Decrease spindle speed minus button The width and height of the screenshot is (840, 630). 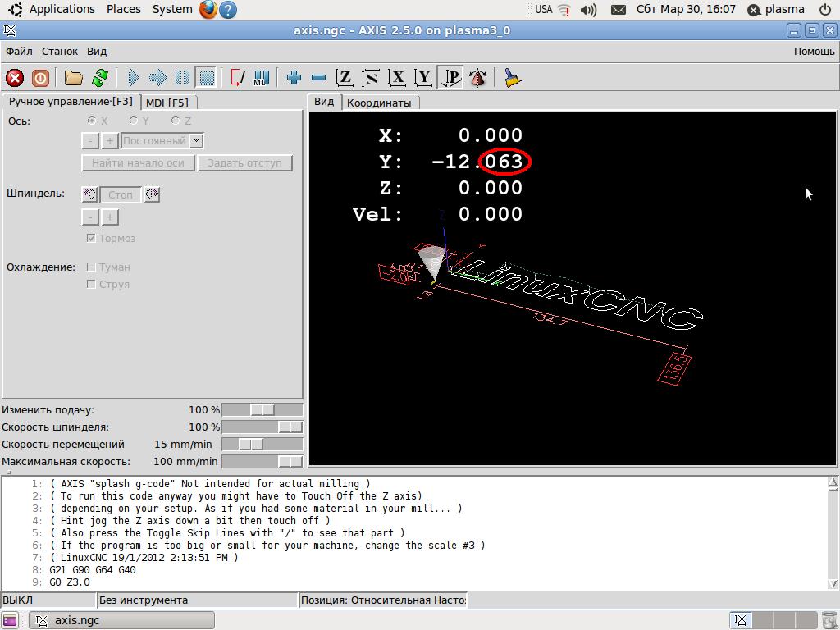(x=90, y=217)
